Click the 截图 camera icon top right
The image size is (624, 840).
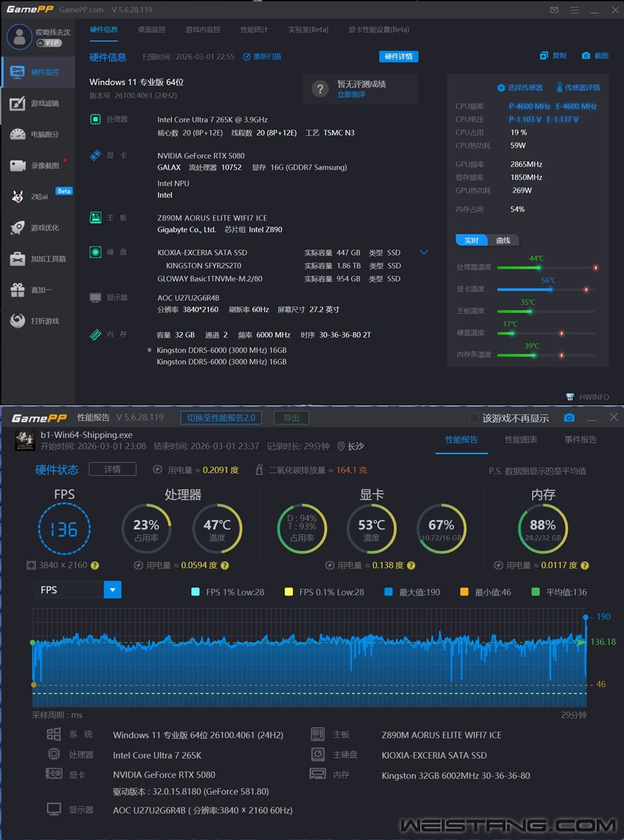coord(586,56)
